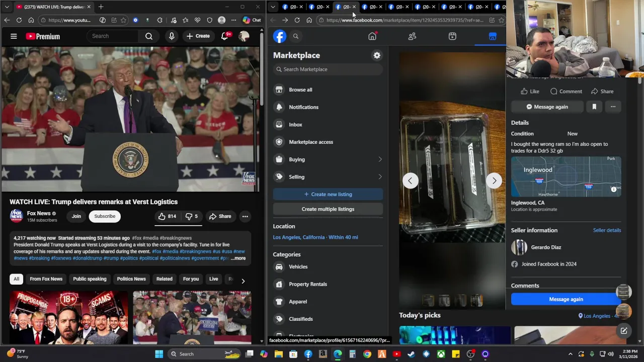The height and width of the screenshot is (362, 644).
Task: Open the Facebook Watch video icon
Action: click(452, 36)
